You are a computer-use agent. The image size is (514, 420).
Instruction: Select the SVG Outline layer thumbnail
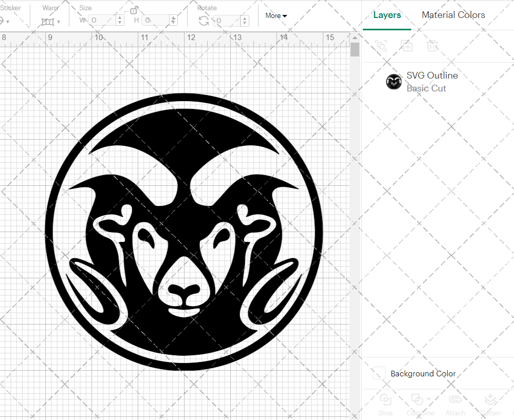click(394, 82)
